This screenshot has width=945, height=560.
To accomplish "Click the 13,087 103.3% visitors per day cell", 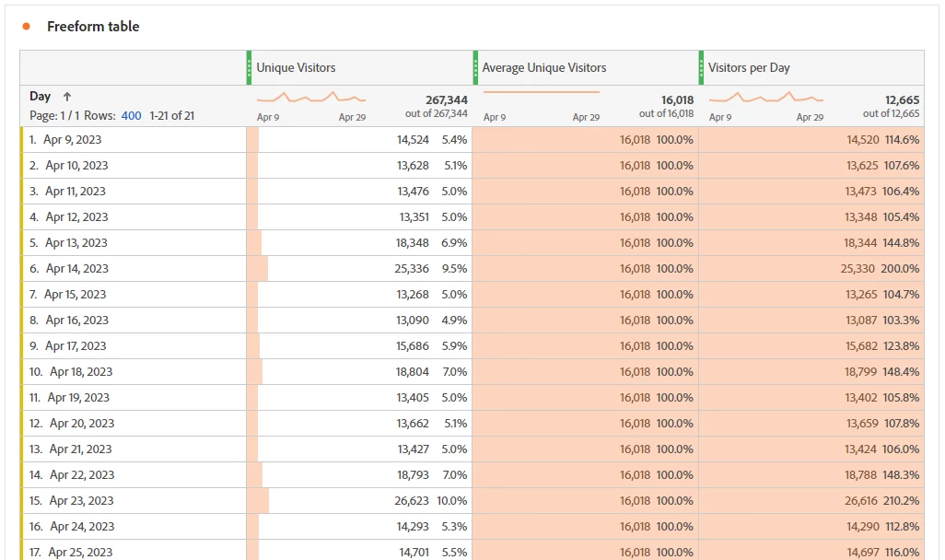I will (811, 321).
